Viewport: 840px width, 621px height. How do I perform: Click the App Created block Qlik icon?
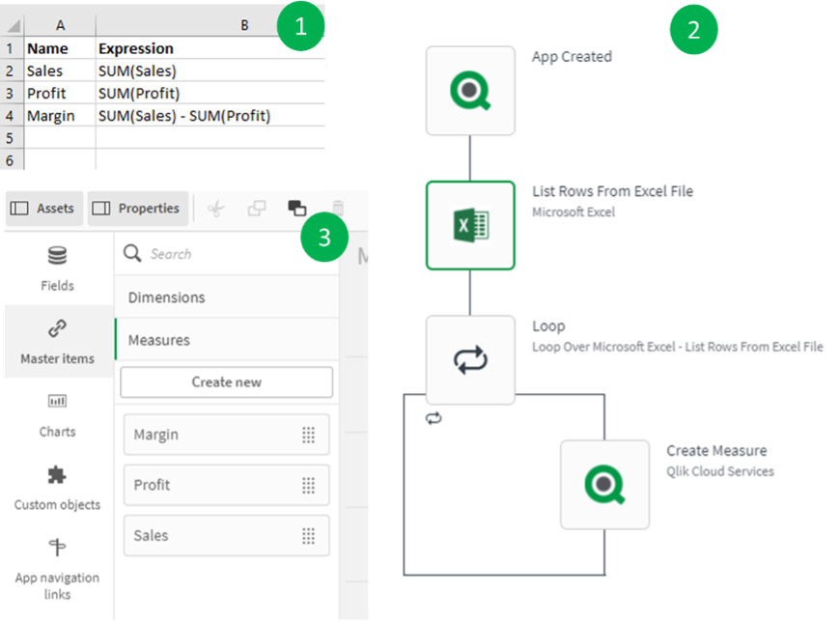pos(470,90)
